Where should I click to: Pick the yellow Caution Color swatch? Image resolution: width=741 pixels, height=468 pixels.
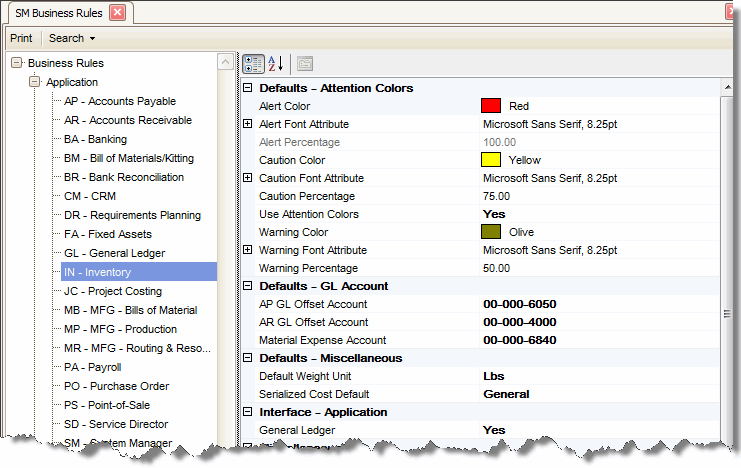[x=490, y=160]
